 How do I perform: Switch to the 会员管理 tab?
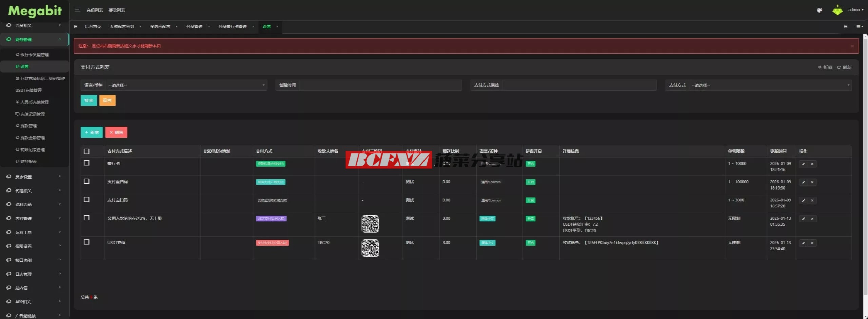(194, 27)
